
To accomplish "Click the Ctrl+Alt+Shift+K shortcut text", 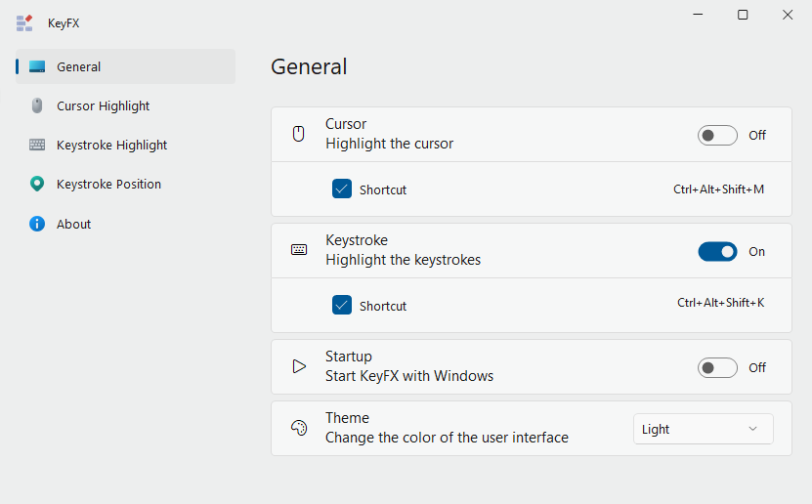I will click(x=720, y=303).
